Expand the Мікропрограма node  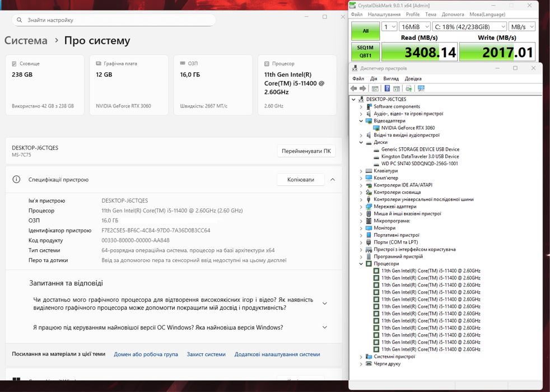pos(361,221)
